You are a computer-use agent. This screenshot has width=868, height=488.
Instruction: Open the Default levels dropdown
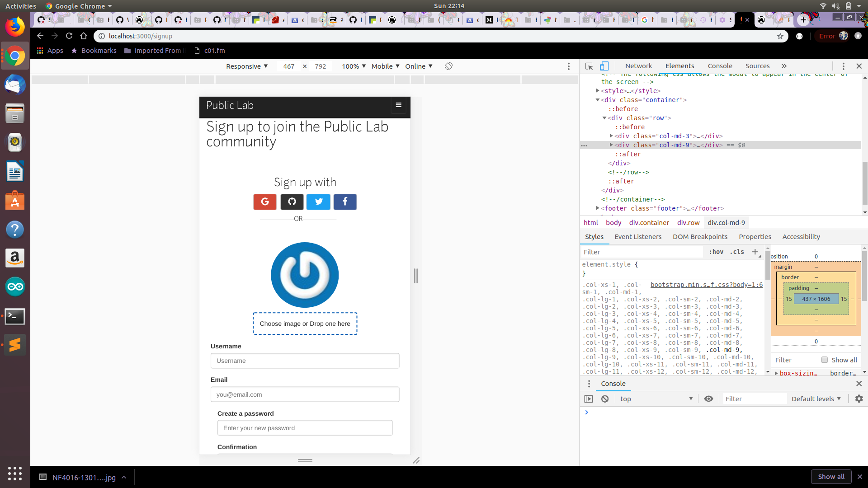tap(816, 399)
